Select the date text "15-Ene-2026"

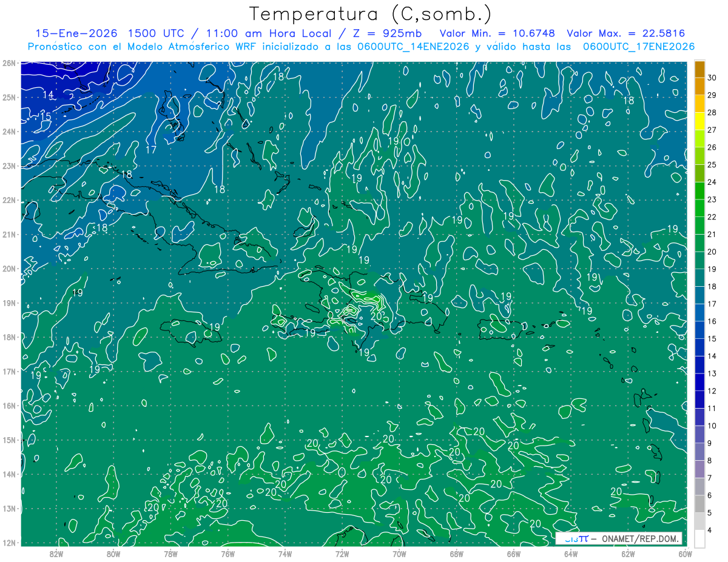[78, 33]
